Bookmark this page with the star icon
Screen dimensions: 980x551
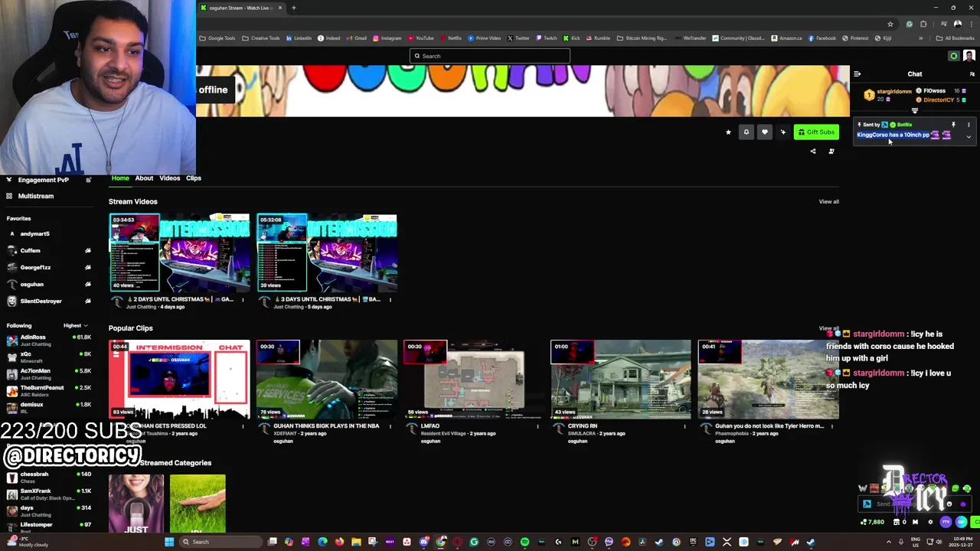click(x=890, y=24)
